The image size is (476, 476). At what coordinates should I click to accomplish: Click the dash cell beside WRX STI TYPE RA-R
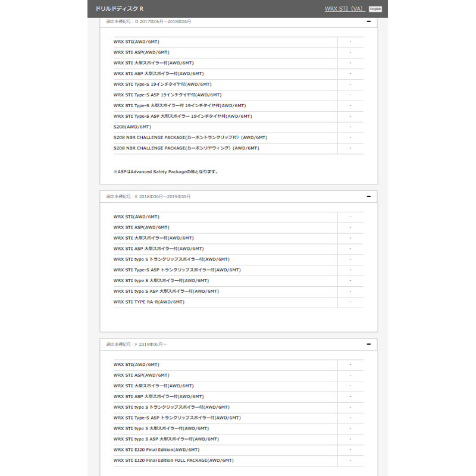pos(350,302)
